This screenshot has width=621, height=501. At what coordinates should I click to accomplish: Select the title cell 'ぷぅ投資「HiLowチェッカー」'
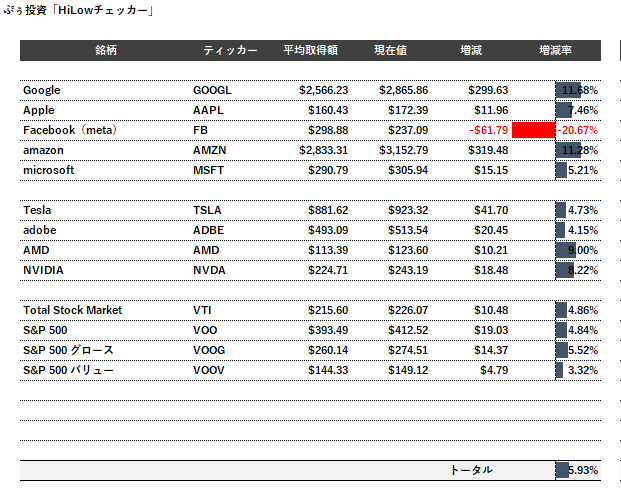[78, 10]
